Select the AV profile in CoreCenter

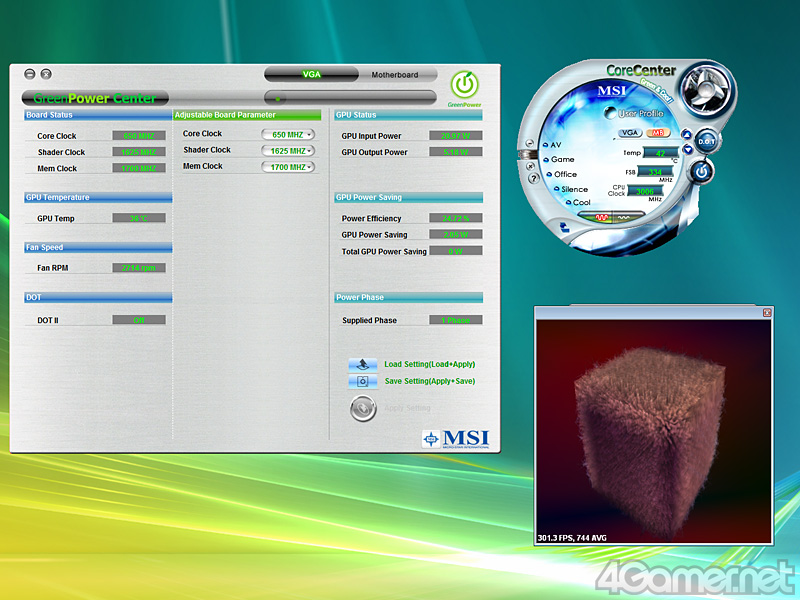click(552, 145)
